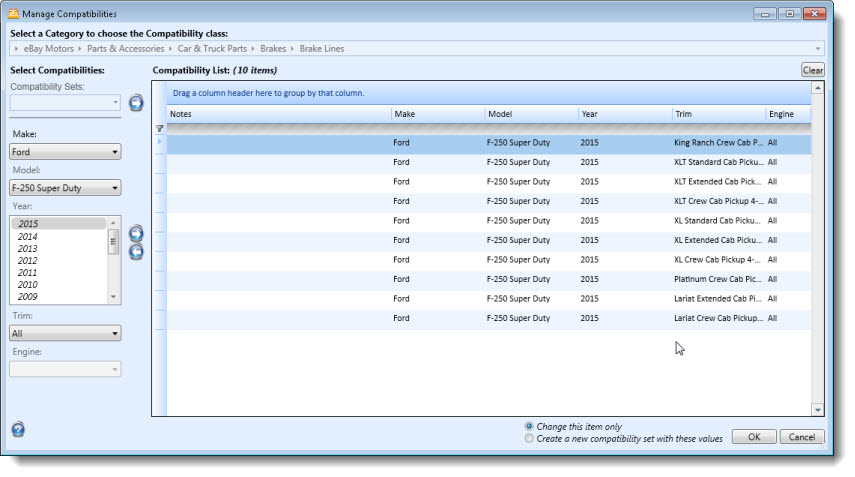
Task: Open the Make dropdown showing Ford
Action: 65,152
